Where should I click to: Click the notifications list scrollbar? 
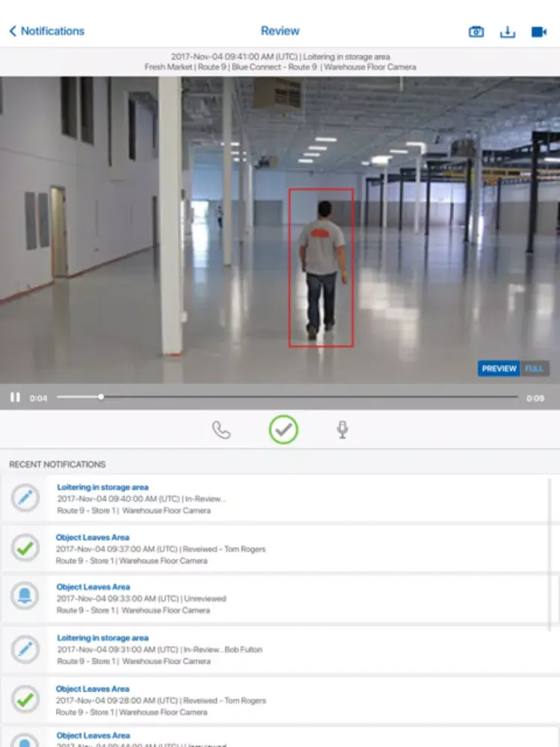tap(550, 555)
